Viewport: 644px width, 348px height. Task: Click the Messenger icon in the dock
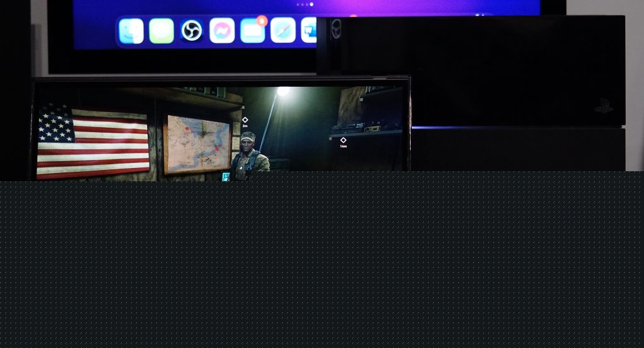click(x=222, y=31)
